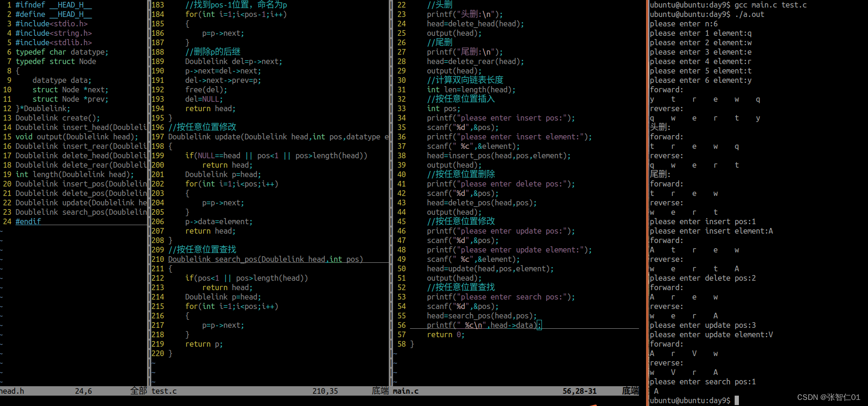Screen dimensions: 868x406
Task: Click 'return 0;' in main.c
Action: tap(446, 334)
